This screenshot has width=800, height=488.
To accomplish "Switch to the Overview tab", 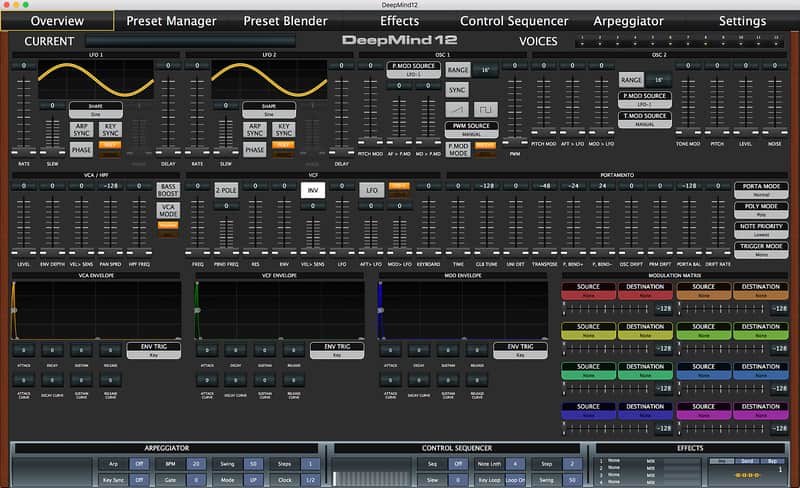I will pyautogui.click(x=57, y=21).
